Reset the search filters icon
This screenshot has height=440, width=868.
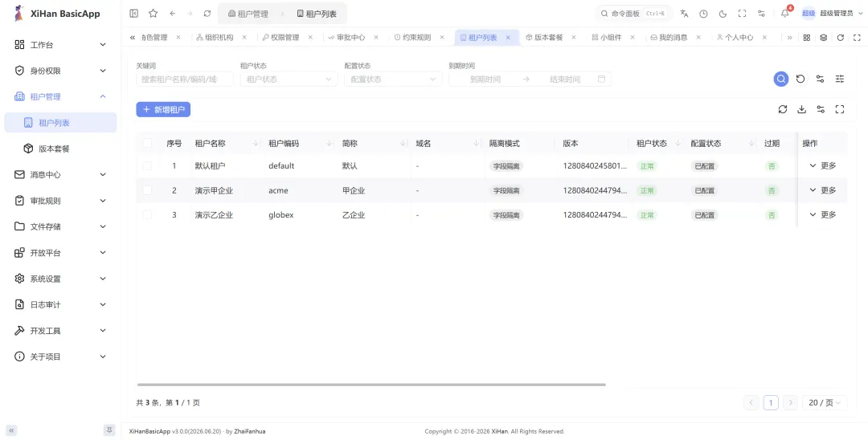(x=800, y=79)
